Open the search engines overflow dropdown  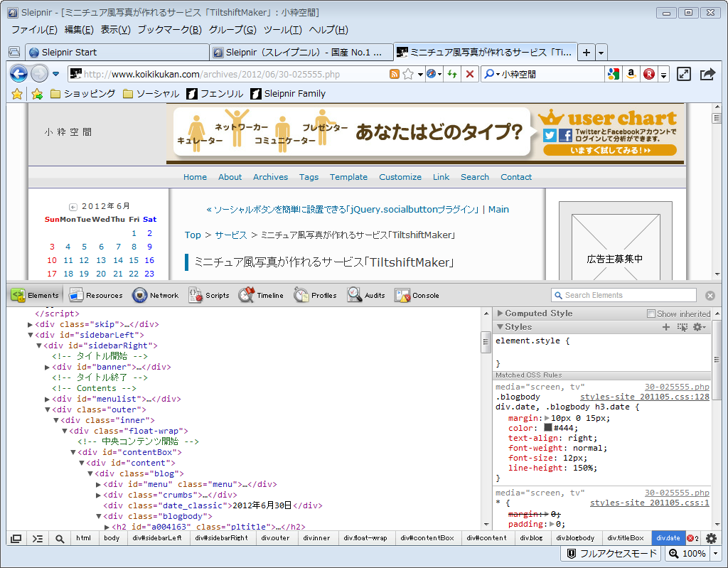coord(664,75)
